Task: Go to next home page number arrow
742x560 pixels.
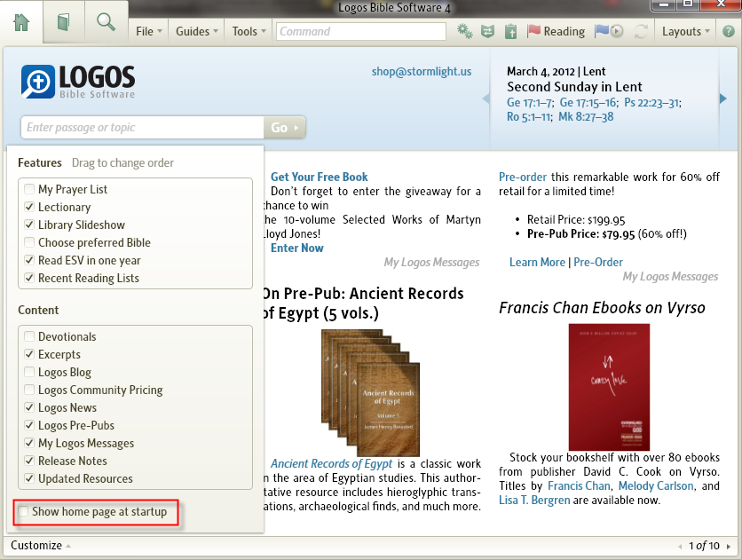Action: (x=729, y=547)
